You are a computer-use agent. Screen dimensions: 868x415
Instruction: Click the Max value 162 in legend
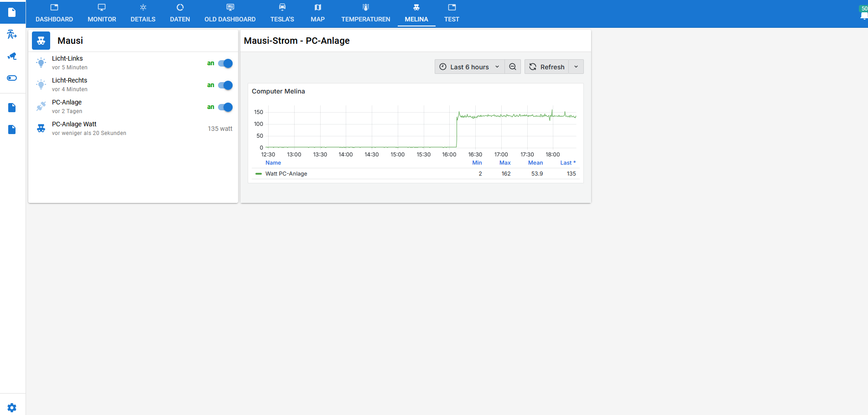pos(506,174)
